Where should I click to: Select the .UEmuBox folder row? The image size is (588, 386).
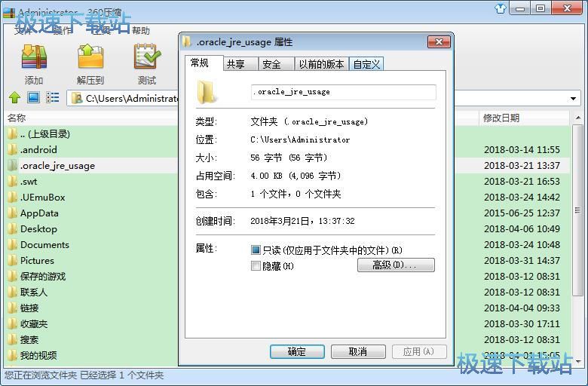[92, 198]
